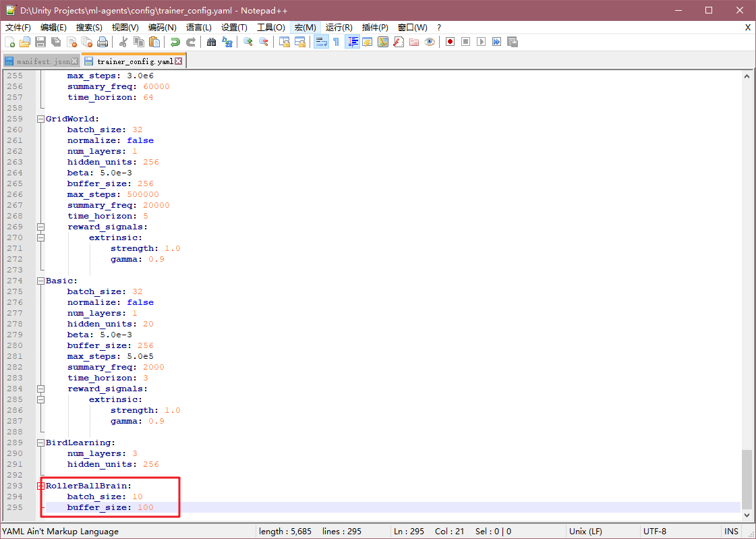Redo the edit using the toolbar redo arrow
This screenshot has height=539, width=756.
[191, 42]
